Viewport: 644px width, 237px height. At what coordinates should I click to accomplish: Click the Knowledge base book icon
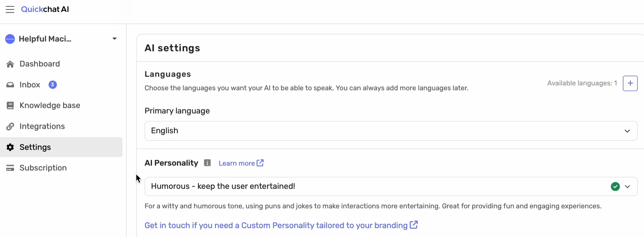[10, 106]
